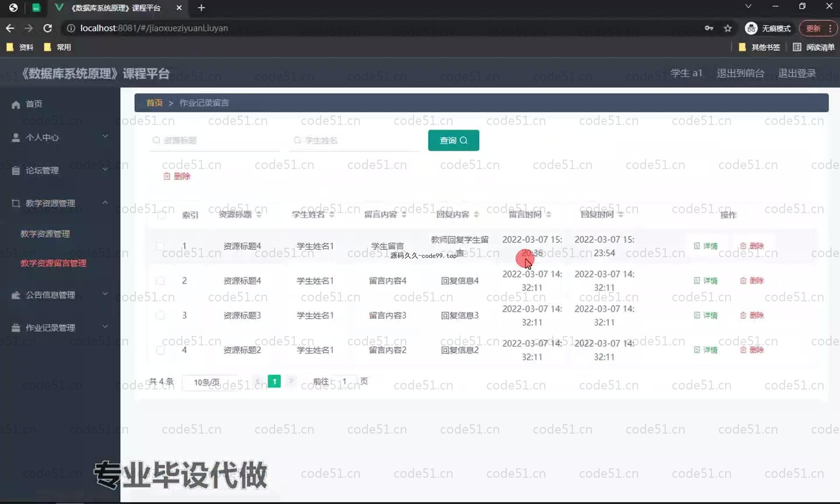
Task: Click 退出到前台 in the header
Action: [x=740, y=73]
